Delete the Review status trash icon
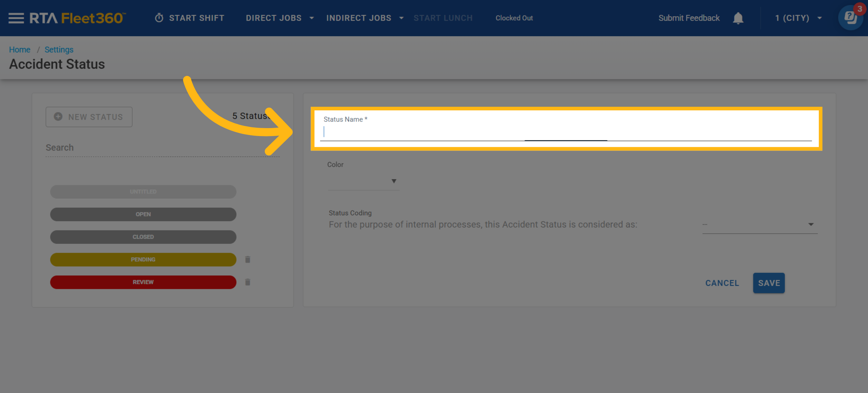868x393 pixels. (248, 282)
